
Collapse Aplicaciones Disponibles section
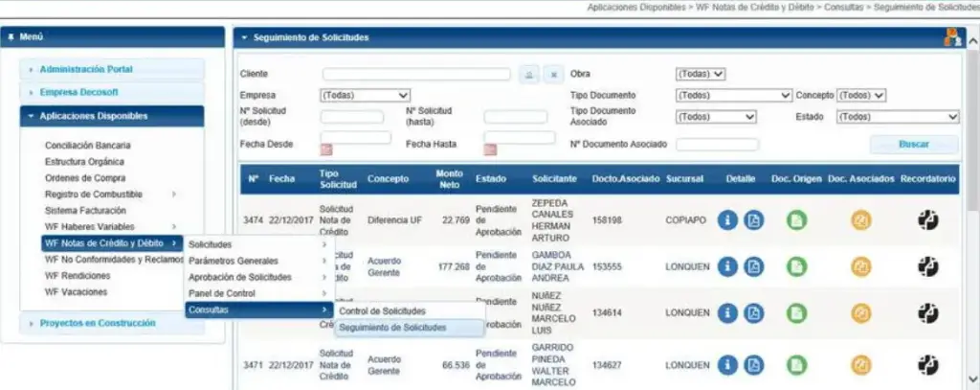click(112, 117)
